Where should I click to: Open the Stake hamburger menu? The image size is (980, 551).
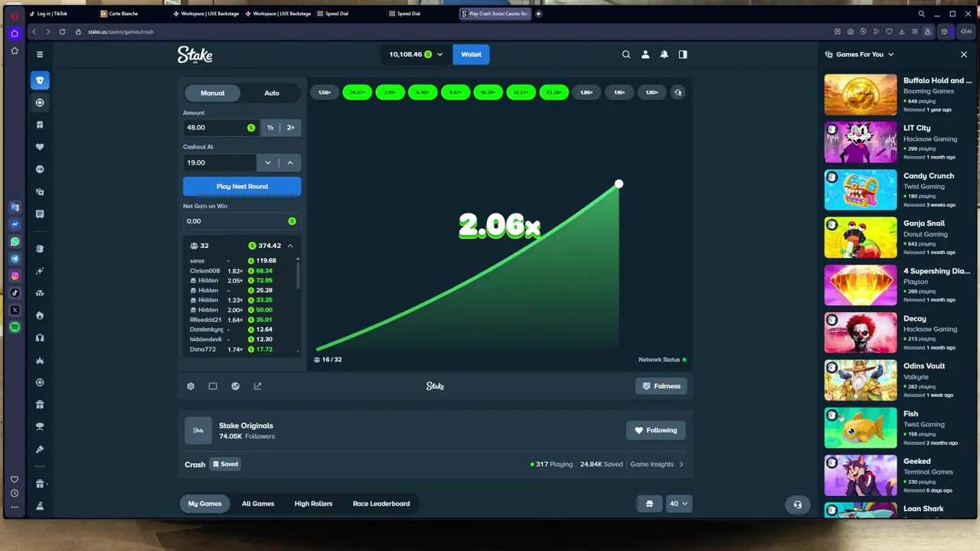click(x=40, y=54)
